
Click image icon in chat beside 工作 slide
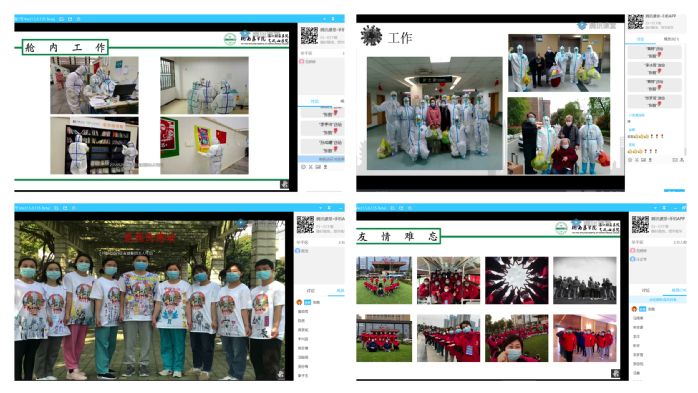click(644, 159)
